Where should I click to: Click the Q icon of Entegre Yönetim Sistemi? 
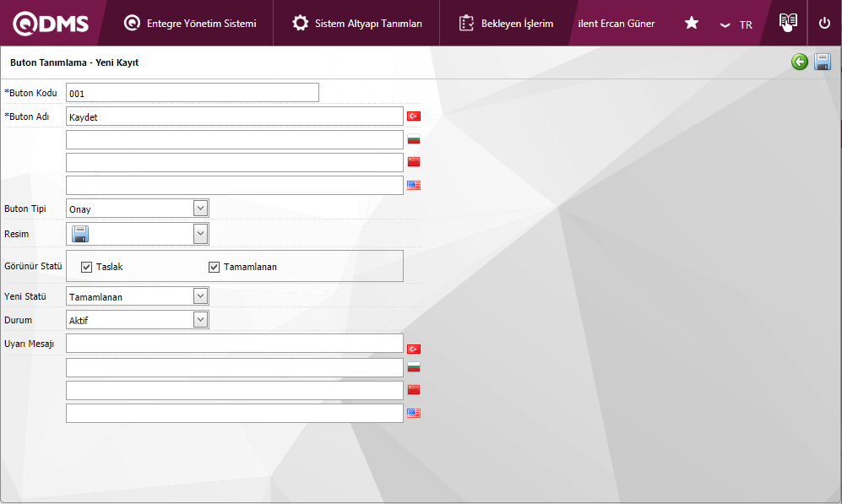tap(132, 23)
